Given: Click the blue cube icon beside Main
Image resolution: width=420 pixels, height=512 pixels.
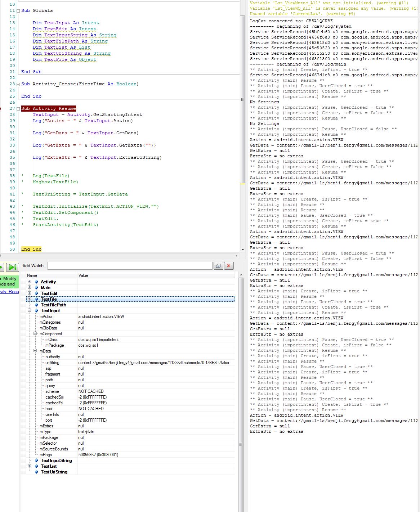Looking at the screenshot, I should tap(36, 288).
